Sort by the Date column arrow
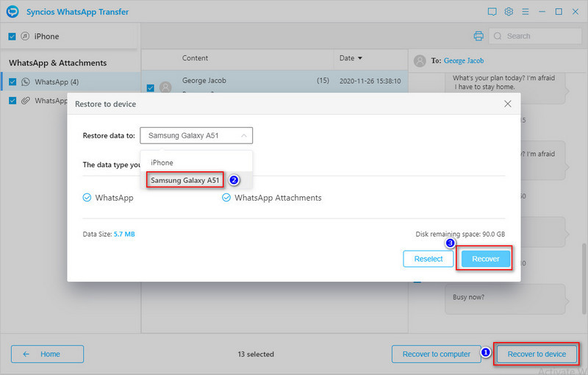This screenshot has width=588, height=375. [360, 58]
